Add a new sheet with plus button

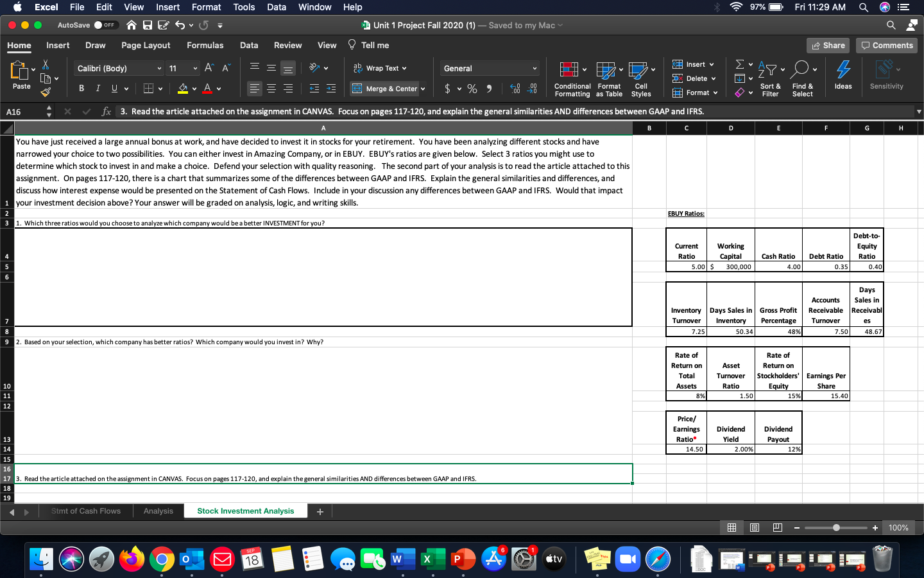(x=320, y=512)
